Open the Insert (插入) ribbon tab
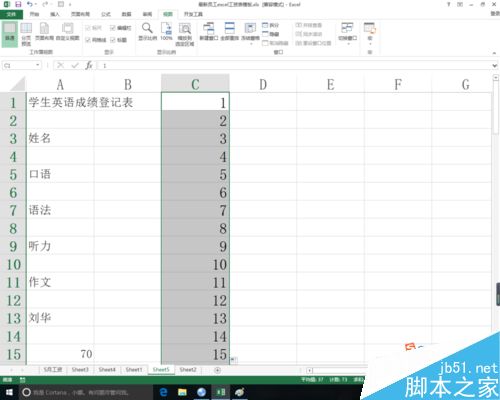The width and height of the screenshot is (500, 400). (x=55, y=14)
